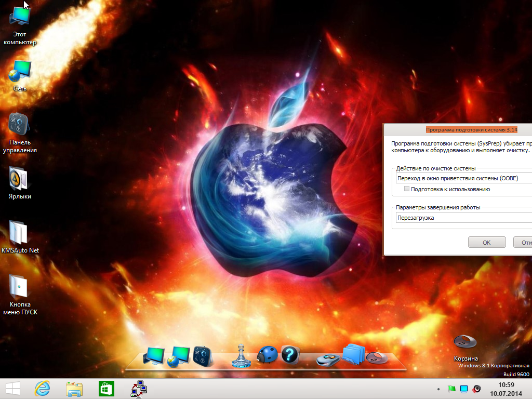Image resolution: width=532 pixels, height=399 pixels.
Task: Enable the "Подготовка к использованию" checkbox
Action: pyautogui.click(x=406, y=189)
